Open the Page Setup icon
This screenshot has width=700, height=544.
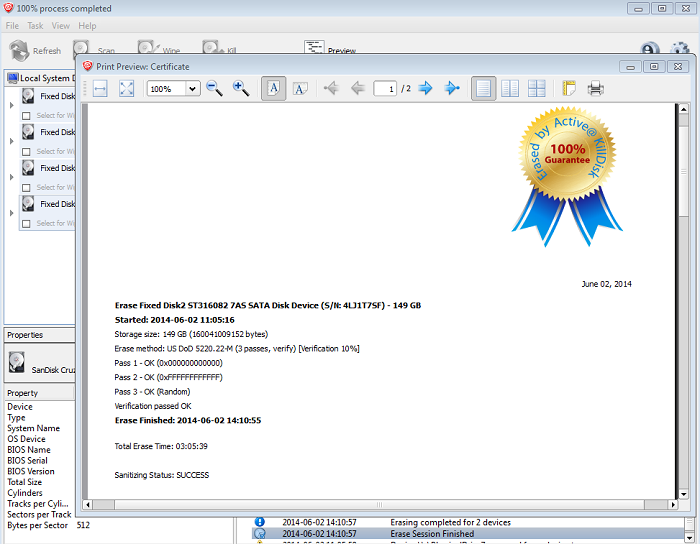point(570,89)
